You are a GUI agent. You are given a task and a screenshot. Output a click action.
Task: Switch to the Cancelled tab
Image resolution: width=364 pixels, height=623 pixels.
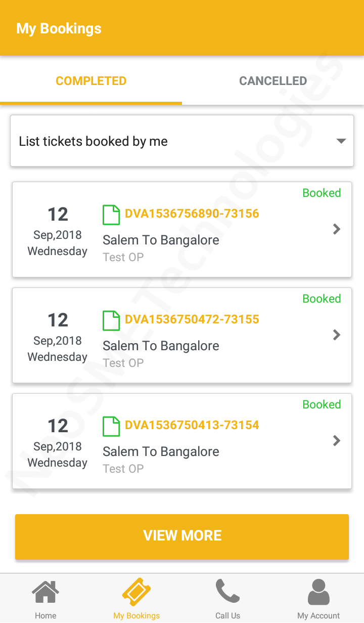[x=273, y=81]
